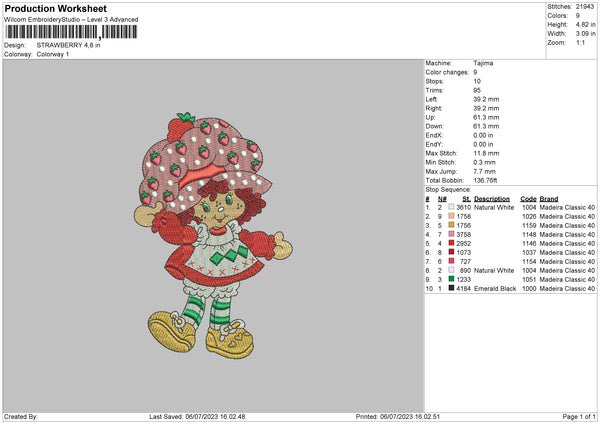Click the barcode under the worksheet title
Image resolution: width=600 pixels, height=424 pixels.
71,32
